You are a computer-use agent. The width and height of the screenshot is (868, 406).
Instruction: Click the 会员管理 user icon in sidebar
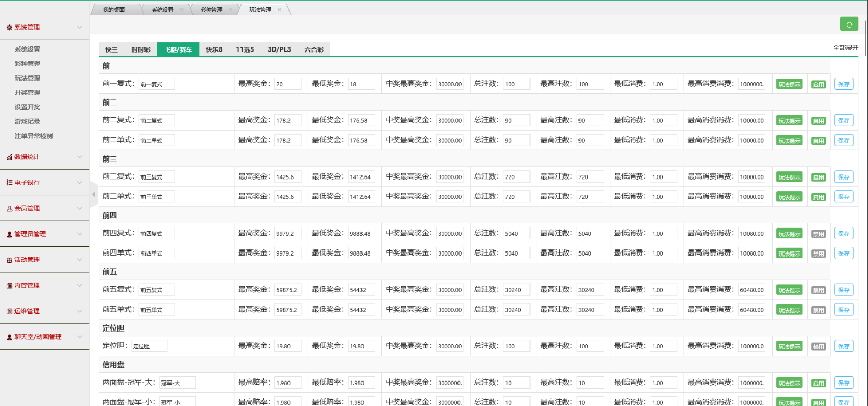pyautogui.click(x=9, y=209)
